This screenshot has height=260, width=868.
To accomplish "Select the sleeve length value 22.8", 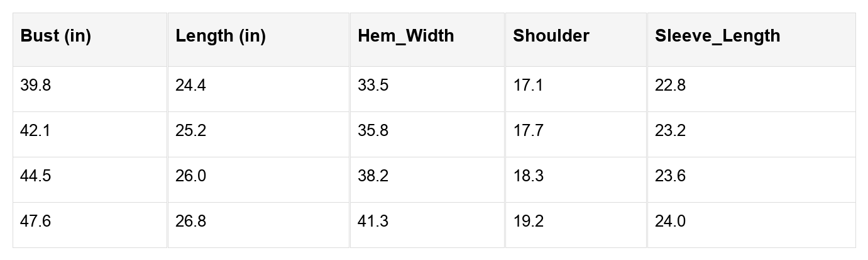I will pos(670,86).
